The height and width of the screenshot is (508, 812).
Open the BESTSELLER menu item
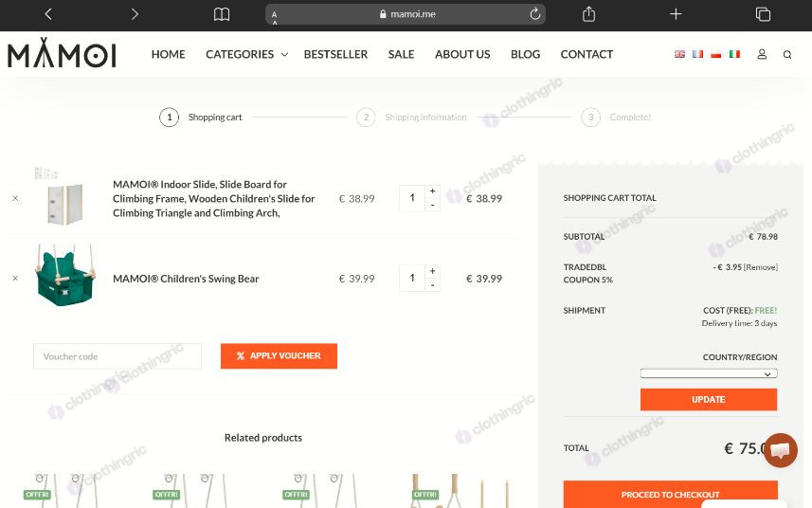click(335, 54)
